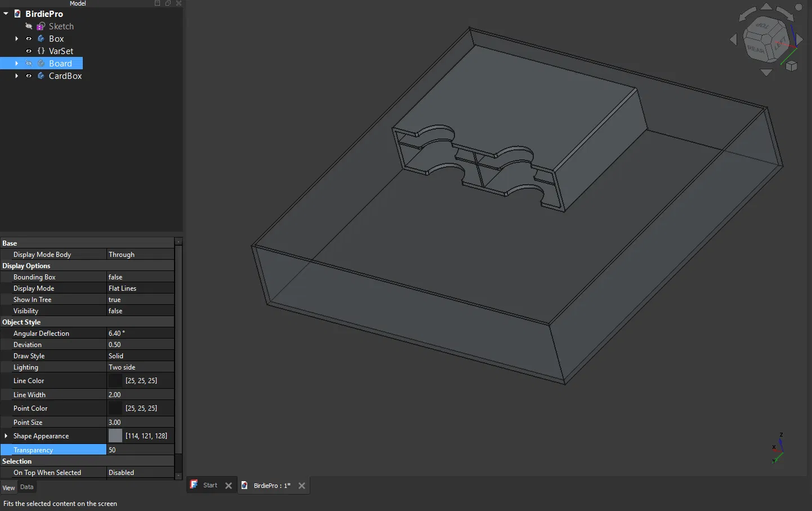Open the mini-cube menu of navigation cube

792,66
